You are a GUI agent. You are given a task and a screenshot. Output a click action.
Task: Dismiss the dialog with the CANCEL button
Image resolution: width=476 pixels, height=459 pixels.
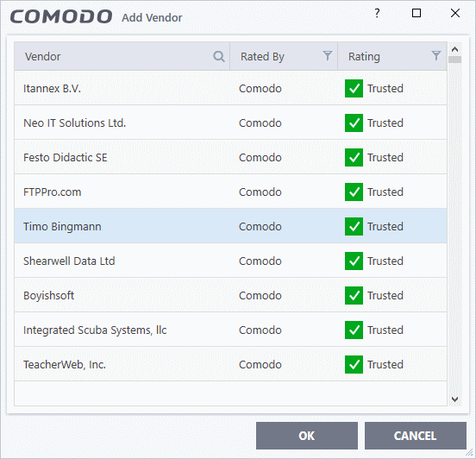click(x=416, y=436)
